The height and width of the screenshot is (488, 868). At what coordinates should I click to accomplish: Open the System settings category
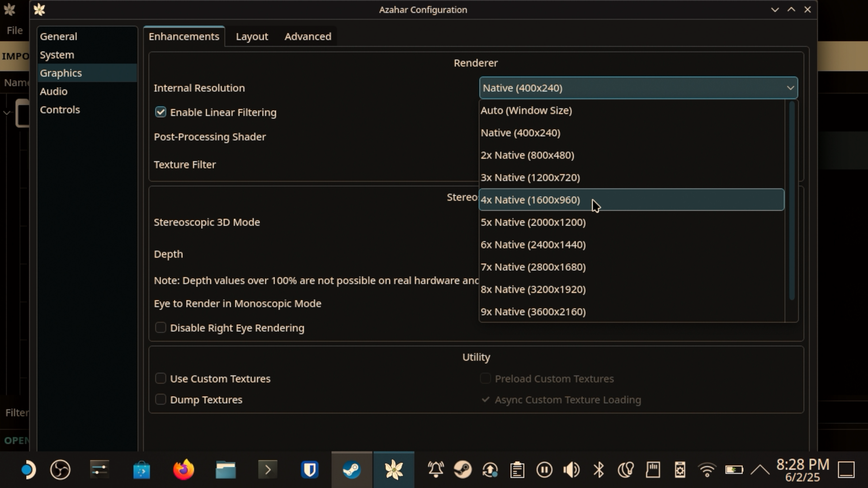point(87,55)
